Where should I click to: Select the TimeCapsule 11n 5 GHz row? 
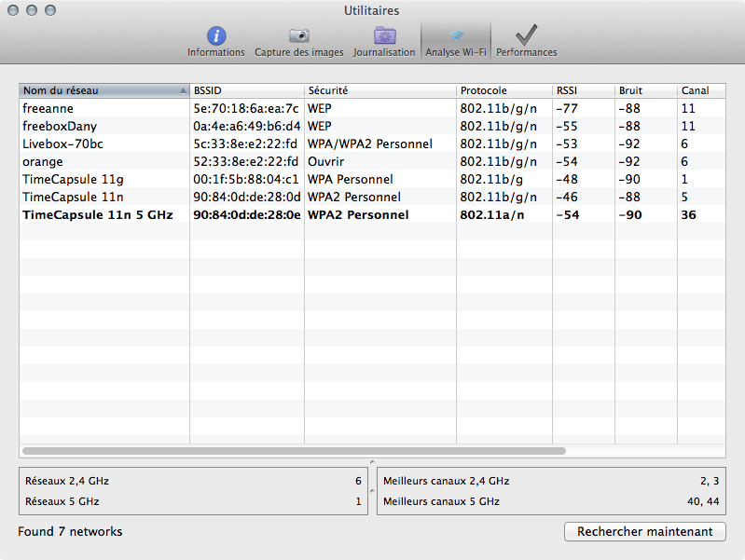click(x=103, y=214)
